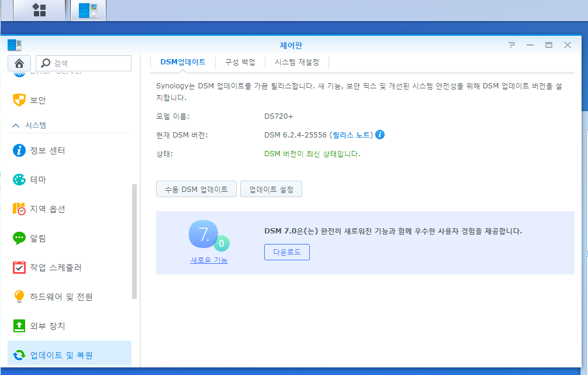Viewport: 588px width, 375px height.
Task: Click the Control Panel icon in the title bar
Action: click(15, 45)
